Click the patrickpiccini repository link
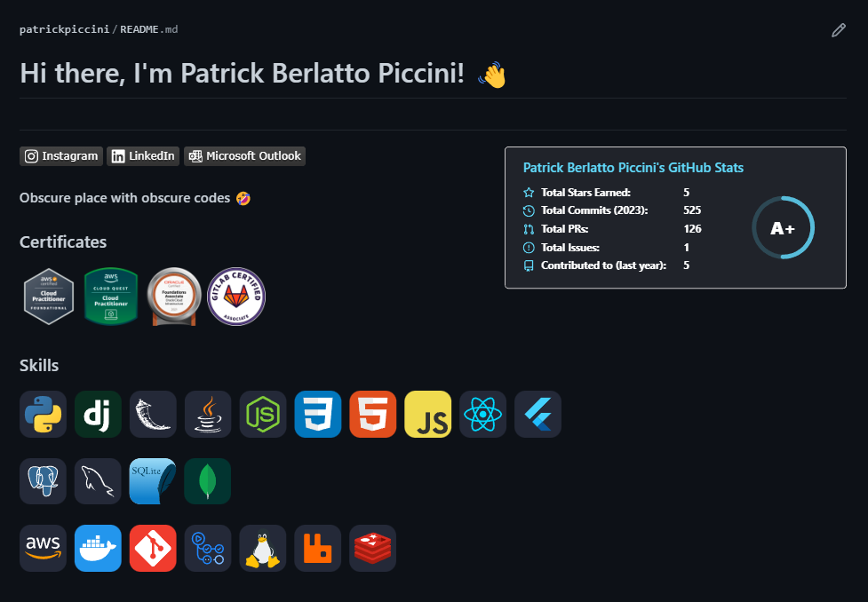The image size is (868, 602). tap(64, 29)
